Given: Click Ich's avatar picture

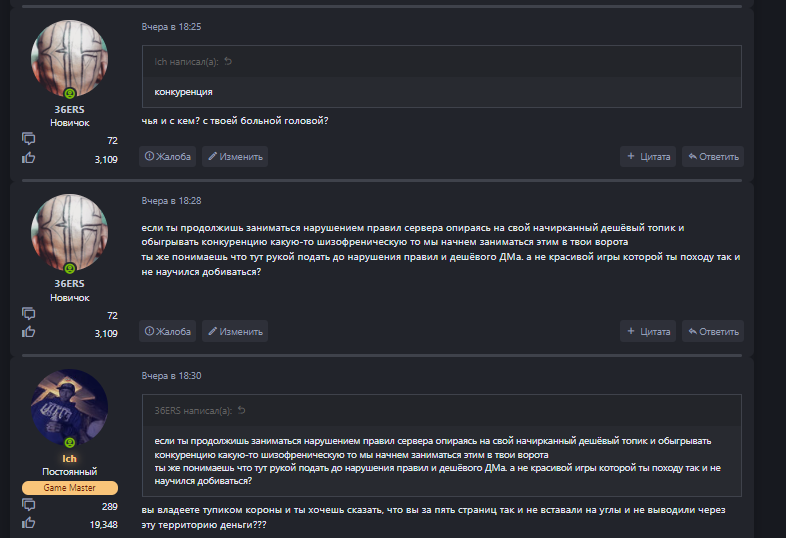Looking at the screenshot, I should pyautogui.click(x=70, y=406).
